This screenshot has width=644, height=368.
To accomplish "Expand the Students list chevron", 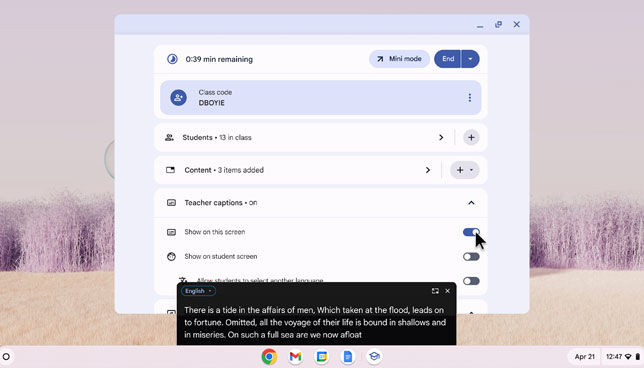I will click(441, 138).
